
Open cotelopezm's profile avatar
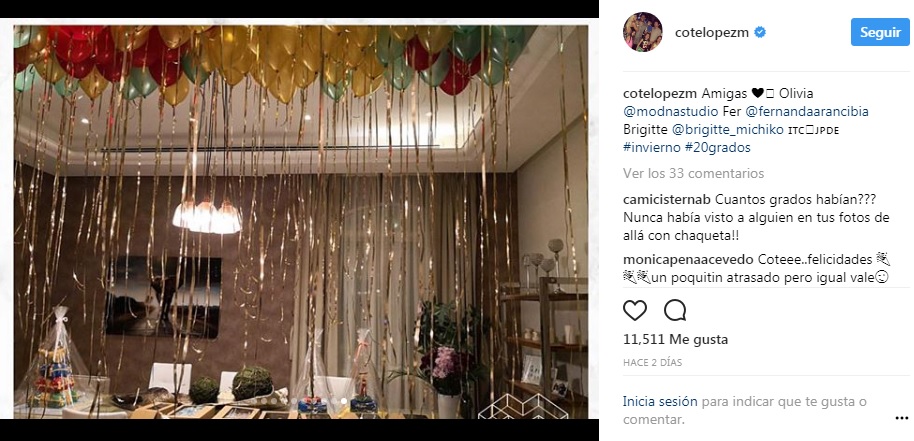(642, 32)
